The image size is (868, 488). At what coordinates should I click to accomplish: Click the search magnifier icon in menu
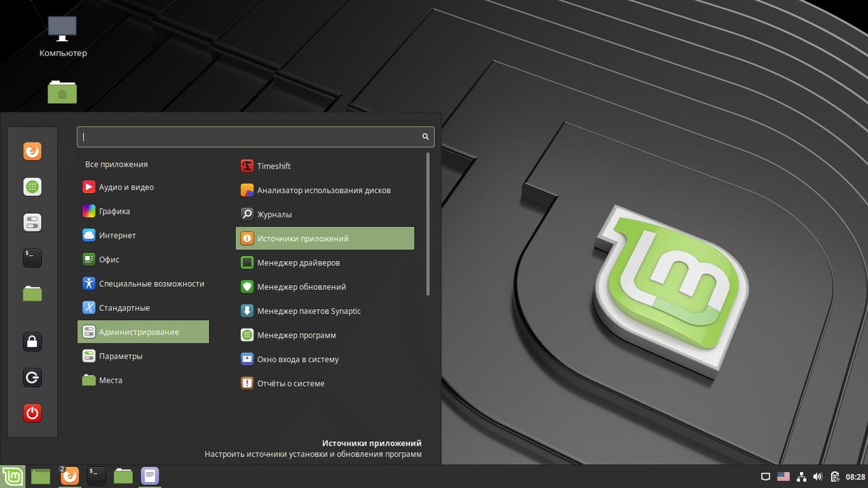(426, 137)
